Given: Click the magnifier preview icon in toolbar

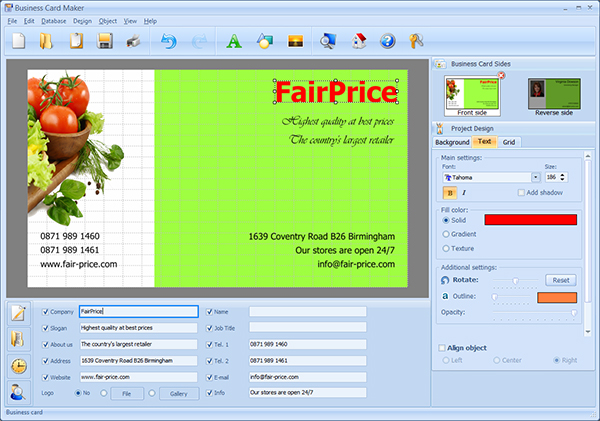Looking at the screenshot, I should pyautogui.click(x=326, y=42).
